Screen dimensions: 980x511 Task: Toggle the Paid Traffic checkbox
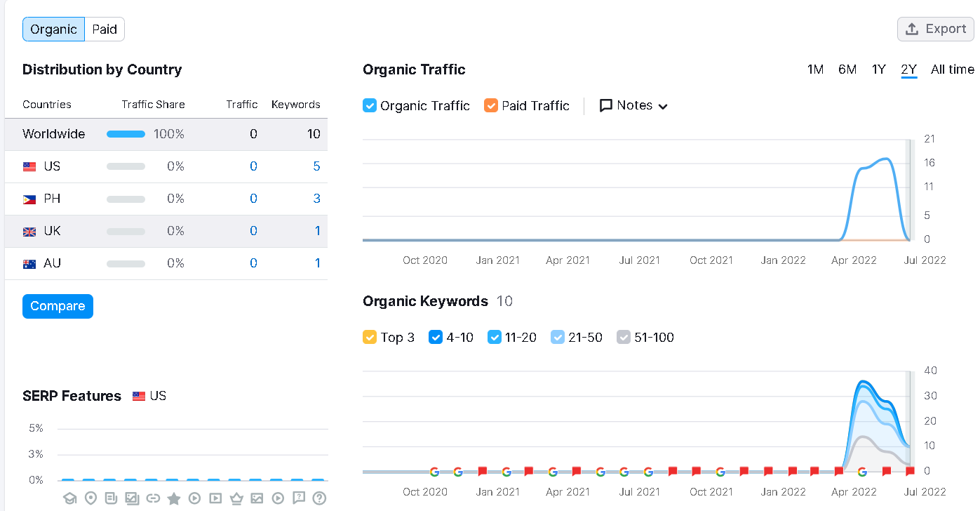tap(491, 105)
